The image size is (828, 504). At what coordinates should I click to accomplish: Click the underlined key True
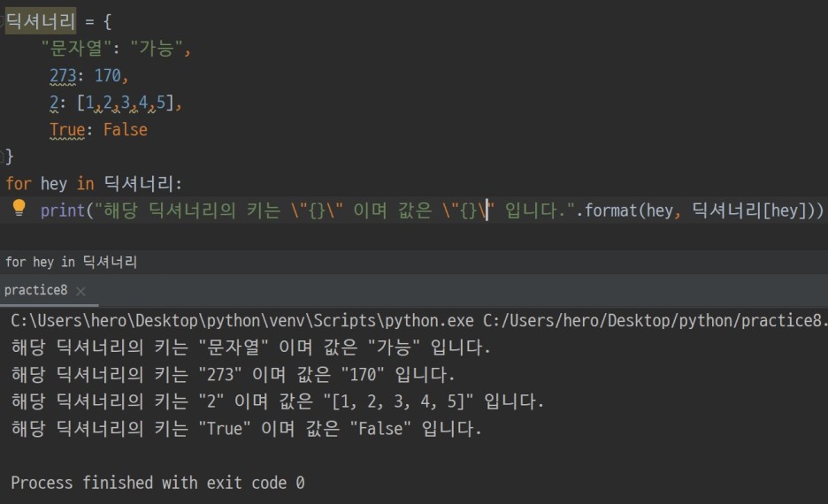tap(67, 130)
